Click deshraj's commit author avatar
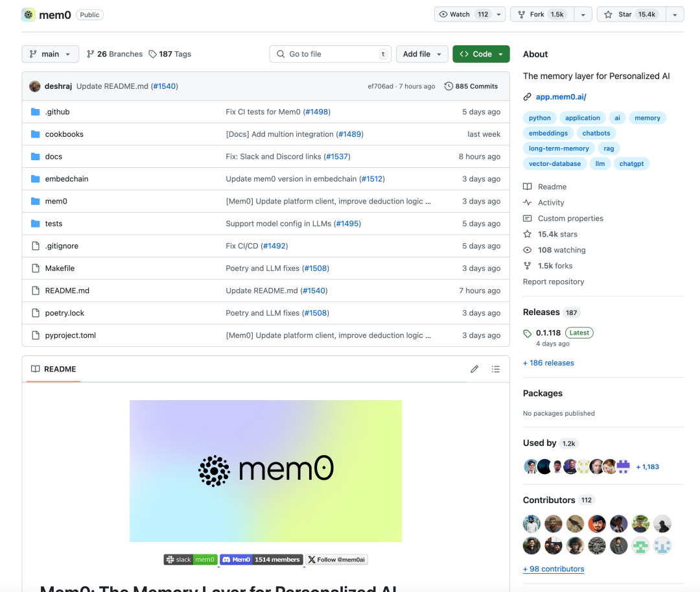The height and width of the screenshot is (592, 700). point(34,86)
